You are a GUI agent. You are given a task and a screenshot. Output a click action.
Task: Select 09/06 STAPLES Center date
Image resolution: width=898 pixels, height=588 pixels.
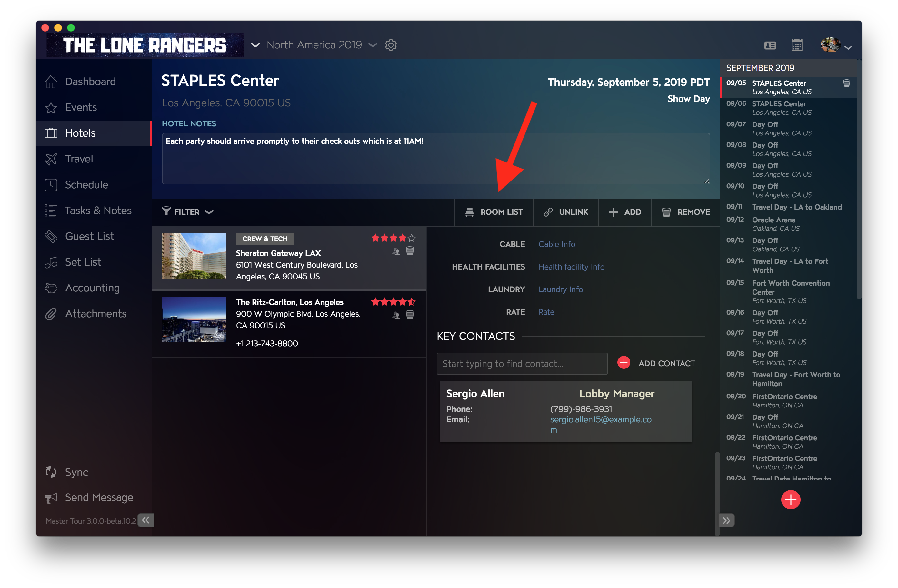[788, 108]
